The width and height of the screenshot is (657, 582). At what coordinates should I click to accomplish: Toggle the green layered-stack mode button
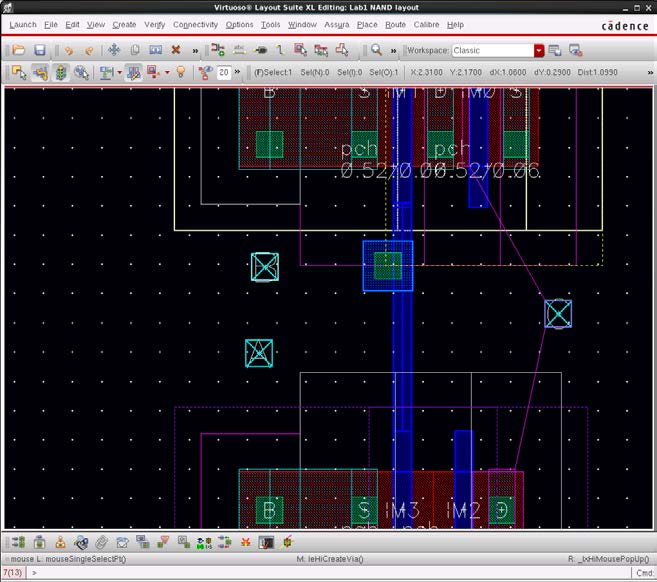tap(61, 72)
